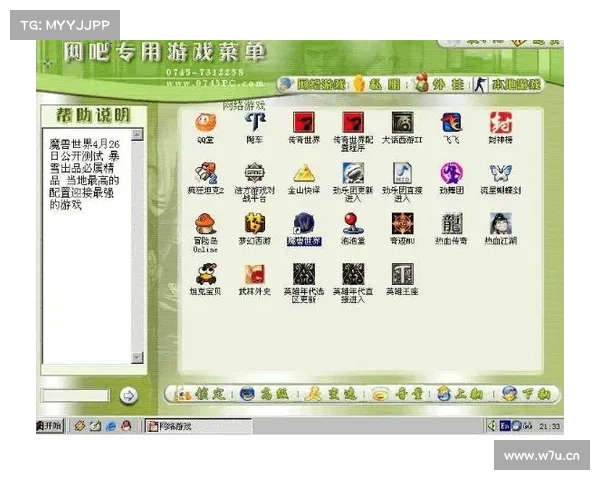Viewport: 600px width, 480px height.
Task: Click 劲乐团更新进入 icon
Action: 353,173
